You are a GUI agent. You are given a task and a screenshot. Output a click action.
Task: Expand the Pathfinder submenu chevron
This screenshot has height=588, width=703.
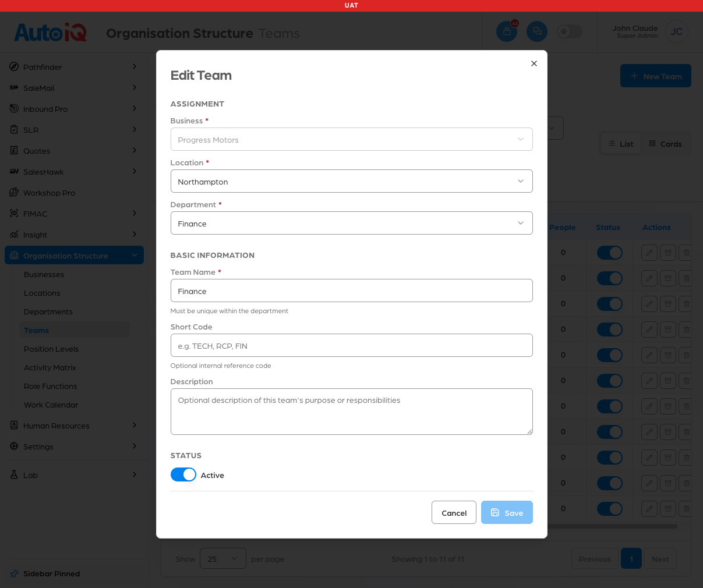(x=135, y=67)
